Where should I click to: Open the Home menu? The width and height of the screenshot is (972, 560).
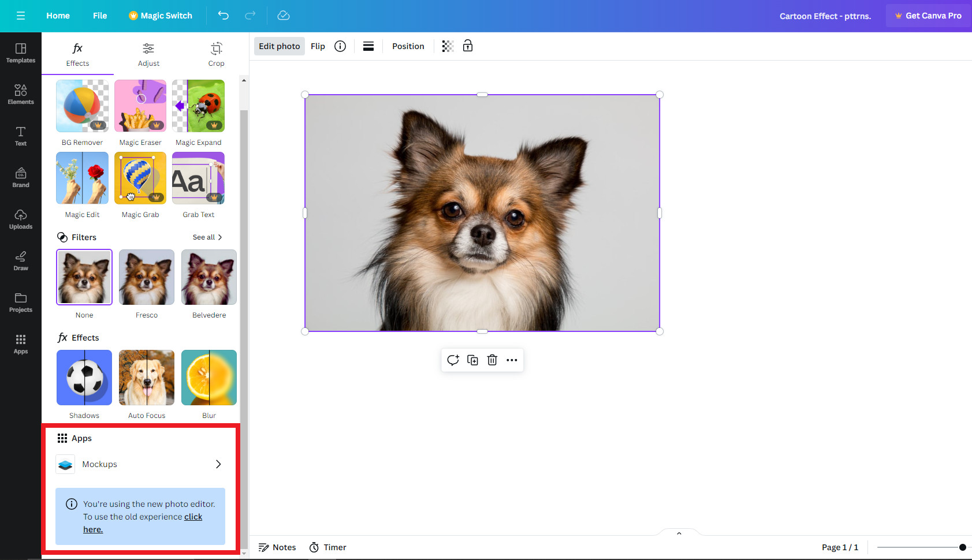tap(58, 16)
